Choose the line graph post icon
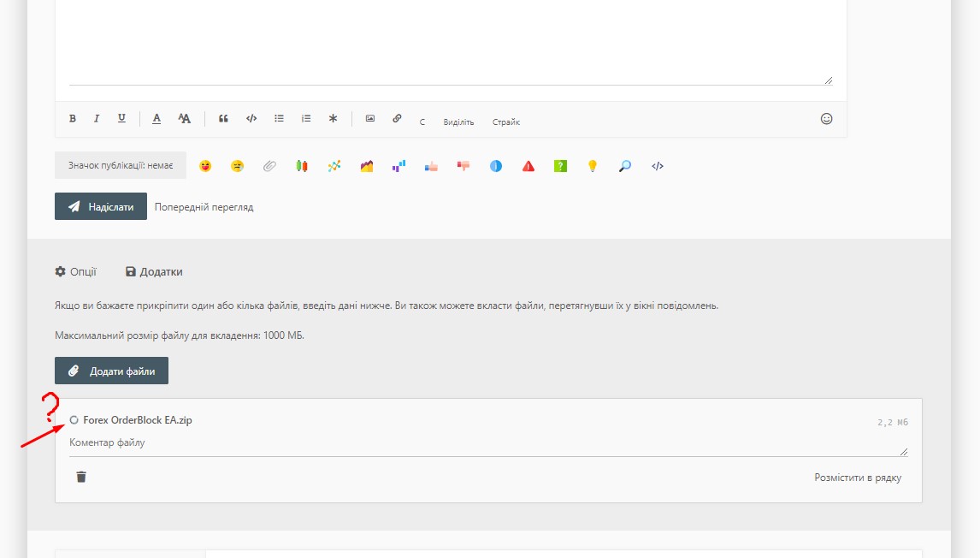The width and height of the screenshot is (980, 558). pyautogui.click(x=334, y=166)
